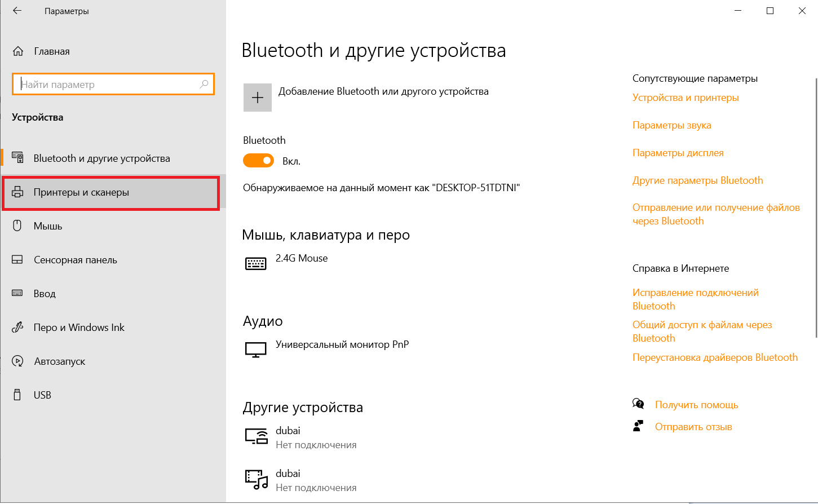This screenshot has width=818, height=504.
Task: Click the second dubai media device icon
Action: (x=256, y=479)
